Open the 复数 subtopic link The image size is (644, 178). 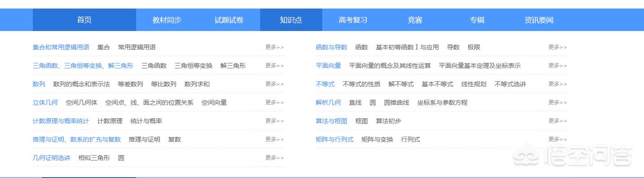pyautogui.click(x=175, y=139)
